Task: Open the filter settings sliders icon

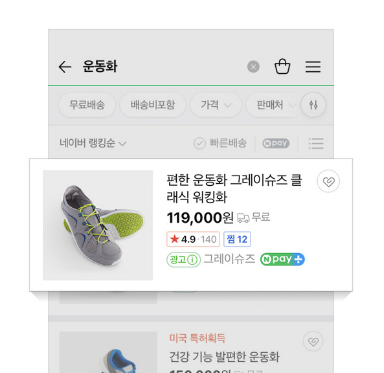Action: pos(313,105)
